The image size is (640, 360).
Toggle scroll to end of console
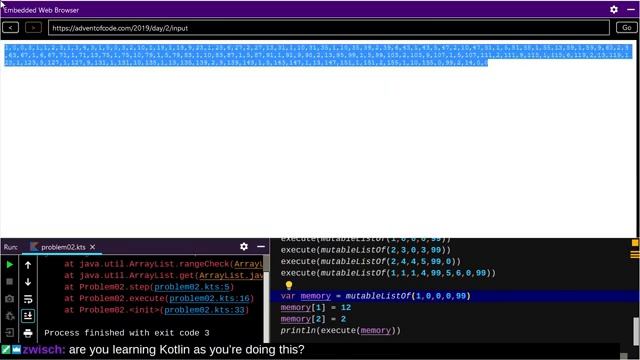click(x=28, y=316)
